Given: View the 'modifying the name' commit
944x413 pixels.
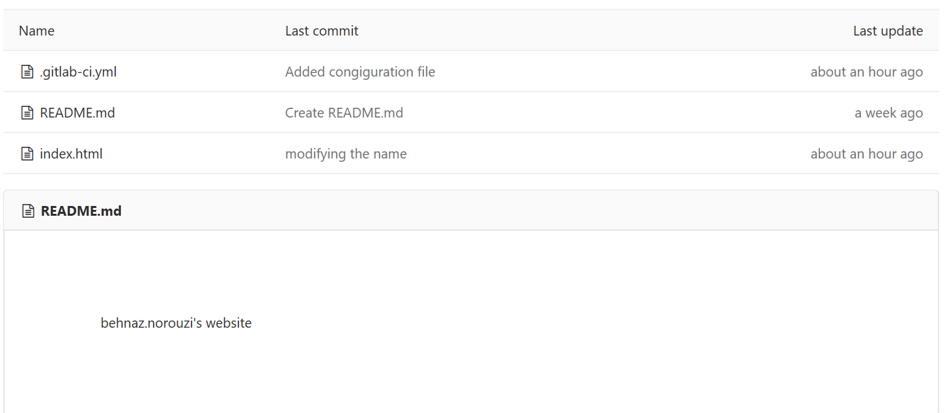Looking at the screenshot, I should pos(346,154).
